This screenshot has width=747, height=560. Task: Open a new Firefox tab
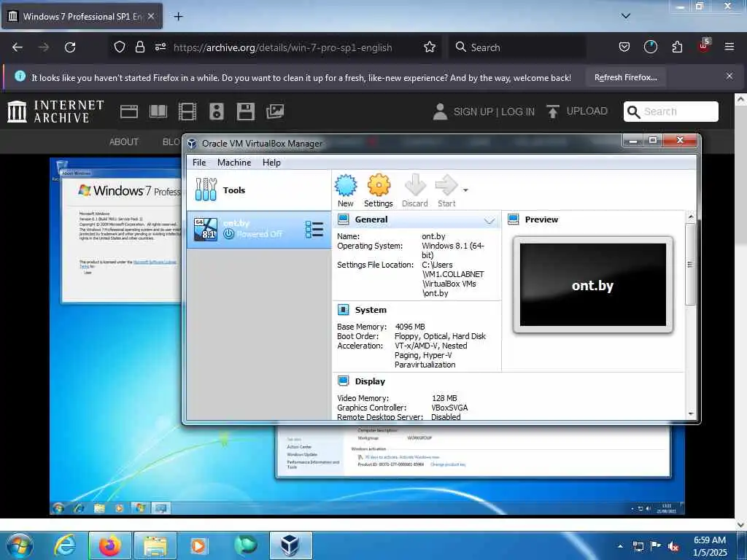pos(178,17)
